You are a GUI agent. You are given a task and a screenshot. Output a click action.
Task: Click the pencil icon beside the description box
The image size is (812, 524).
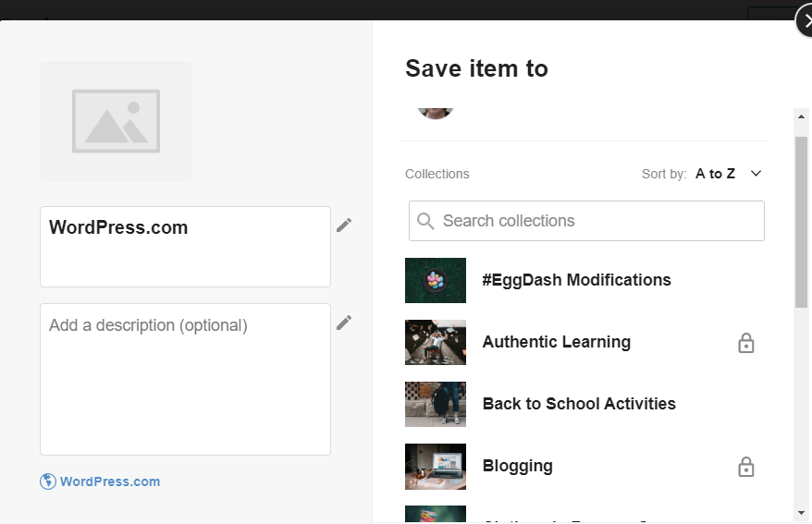[x=344, y=322]
